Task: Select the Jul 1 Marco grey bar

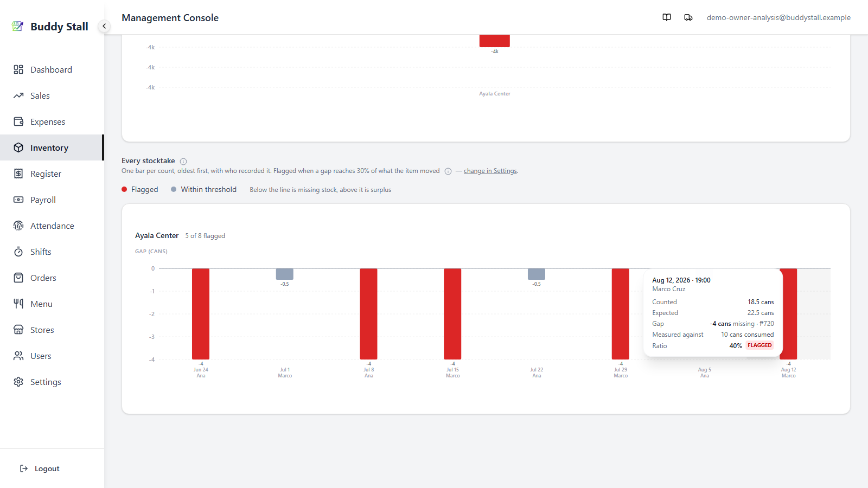Action: (285, 274)
